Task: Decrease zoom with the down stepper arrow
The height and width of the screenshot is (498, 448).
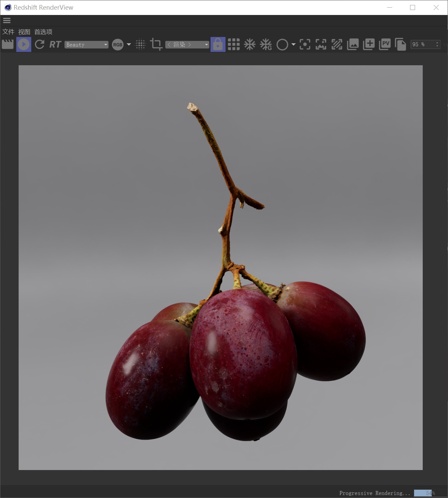Action: pyautogui.click(x=437, y=47)
